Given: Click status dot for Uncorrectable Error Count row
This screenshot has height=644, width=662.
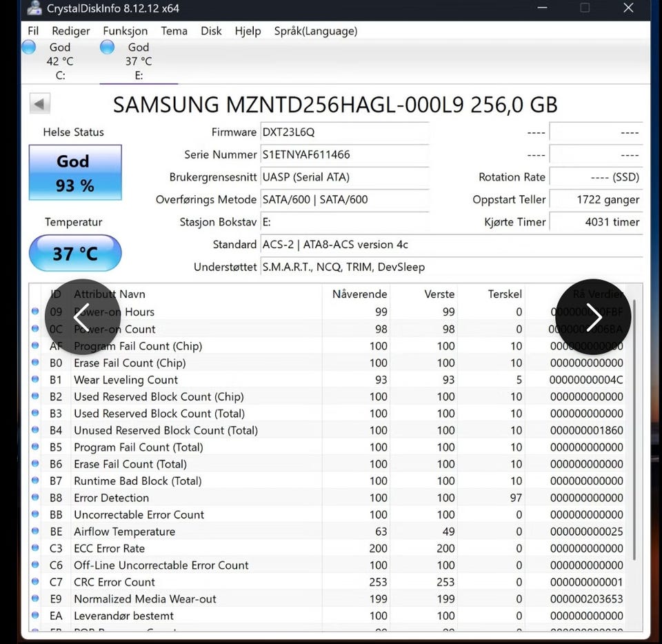Looking at the screenshot, I should coord(35,514).
